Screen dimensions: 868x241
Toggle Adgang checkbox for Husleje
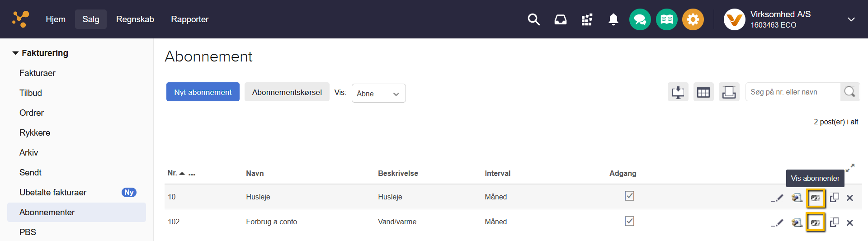point(629,196)
